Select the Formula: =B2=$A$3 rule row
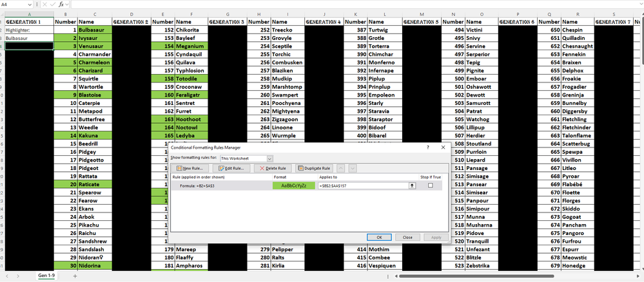Screen dimensions: 644x282 tap(306, 185)
